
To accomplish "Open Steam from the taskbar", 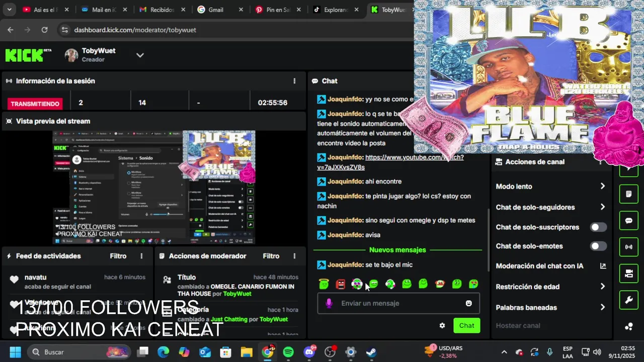I will coord(371,352).
